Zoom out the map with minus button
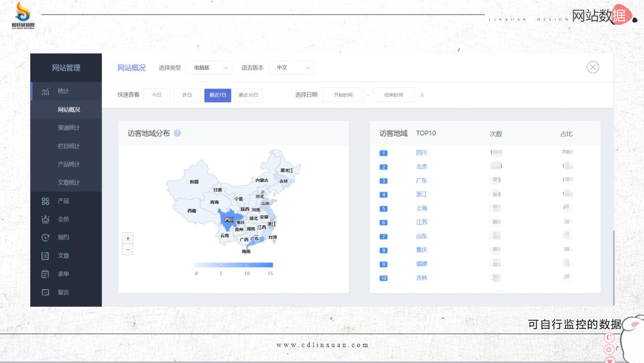The width and height of the screenshot is (644, 363). click(x=127, y=249)
